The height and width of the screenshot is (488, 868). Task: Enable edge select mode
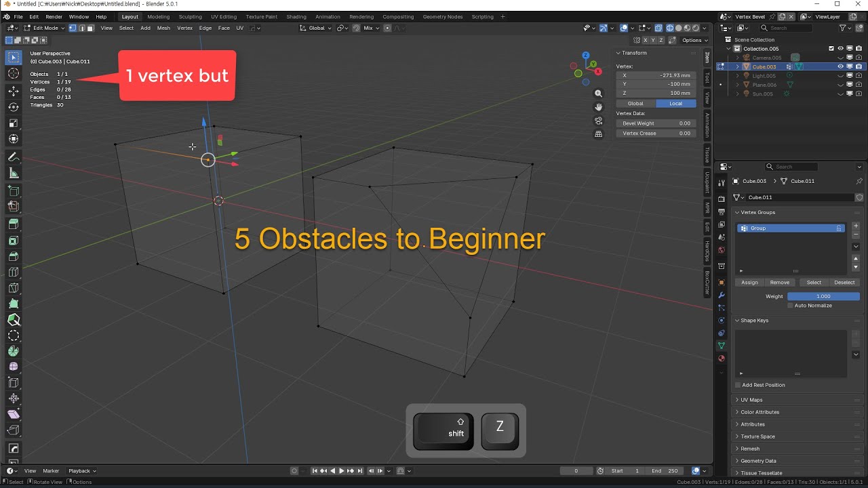click(x=82, y=28)
